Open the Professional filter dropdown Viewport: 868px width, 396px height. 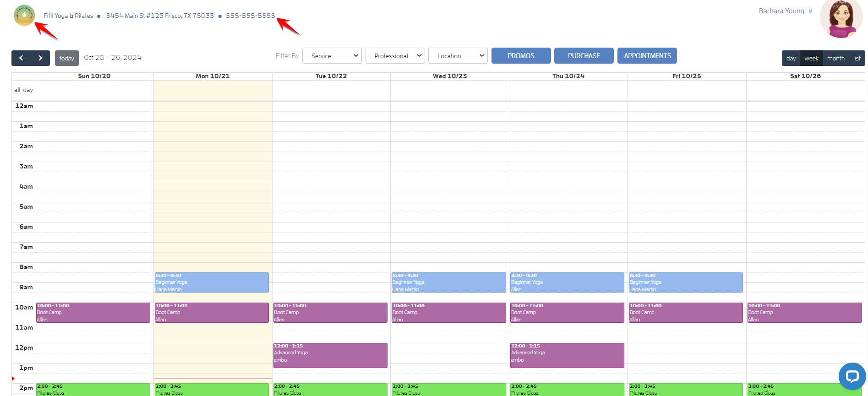click(395, 56)
